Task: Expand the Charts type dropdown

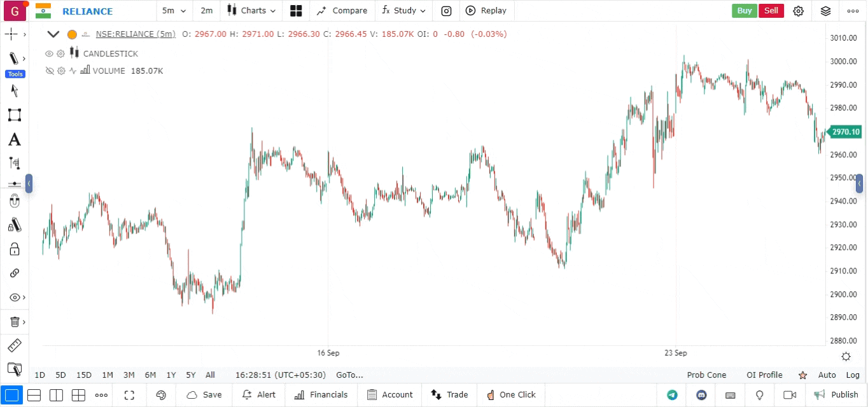Action: click(253, 11)
